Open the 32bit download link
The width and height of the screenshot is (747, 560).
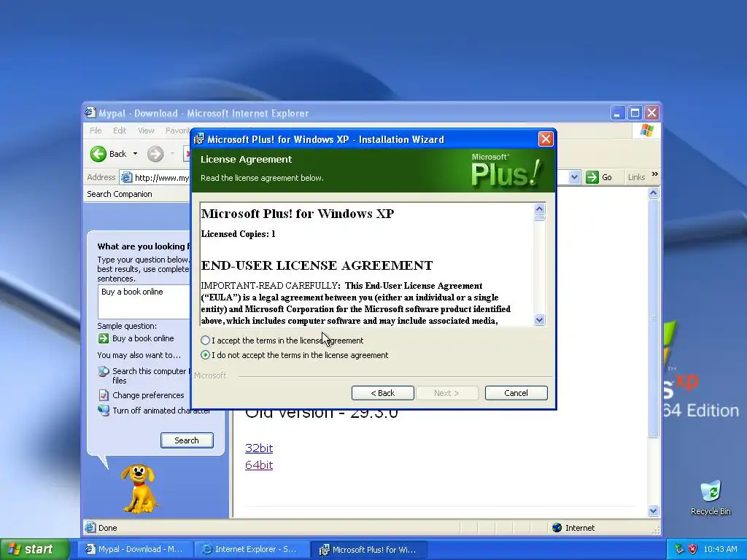coord(259,448)
